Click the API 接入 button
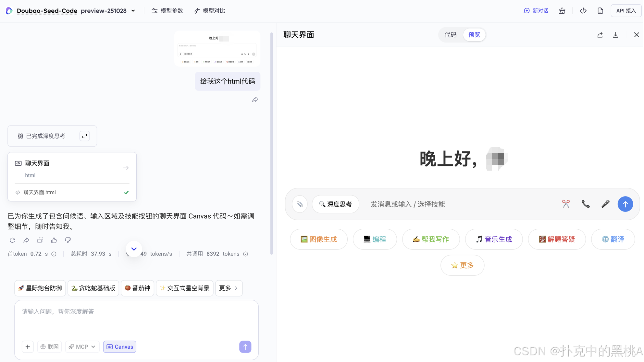 point(626,10)
